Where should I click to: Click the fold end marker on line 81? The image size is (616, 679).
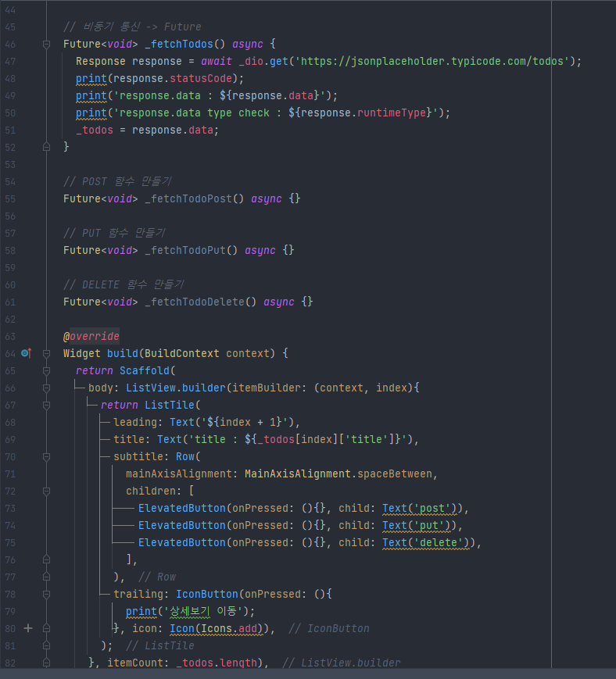46,645
